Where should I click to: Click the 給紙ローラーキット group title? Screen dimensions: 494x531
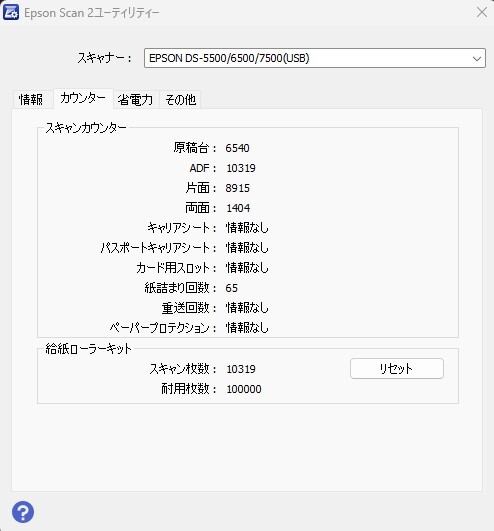(88, 348)
